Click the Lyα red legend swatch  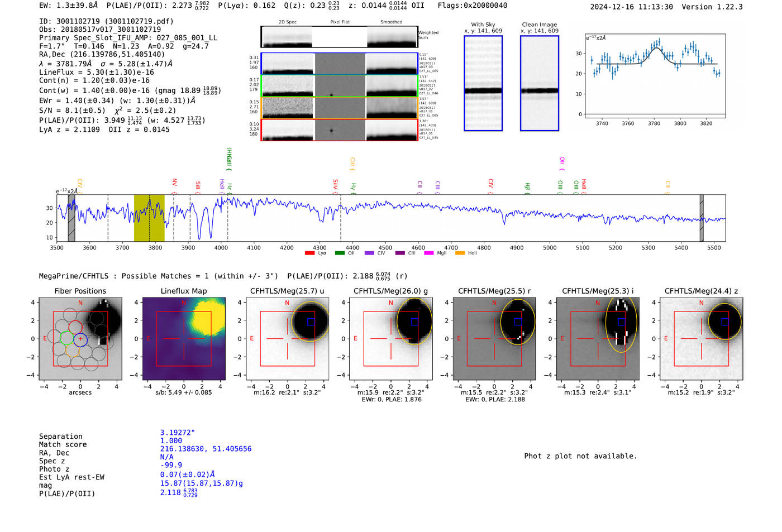point(310,253)
